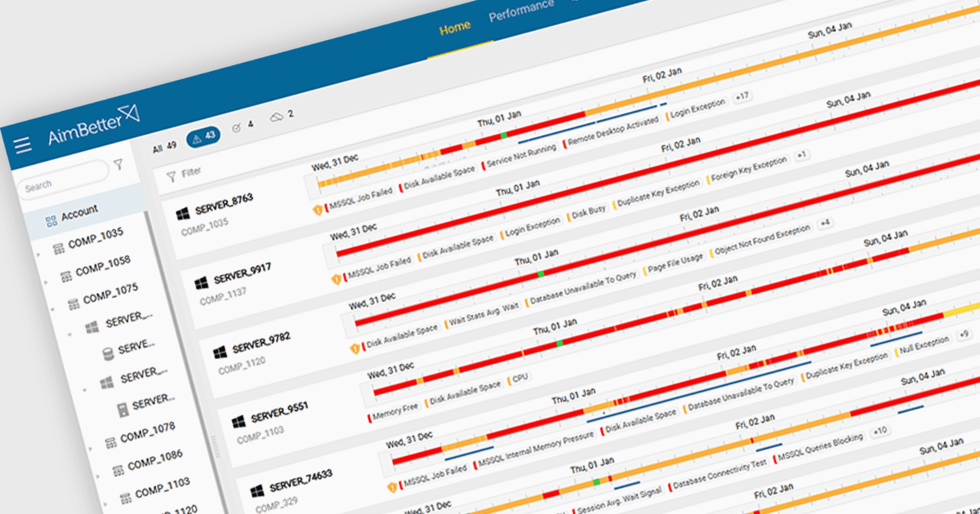Viewport: 980px width, 514px height.
Task: Click the funnel icon in the main Filter bar
Action: tap(171, 175)
